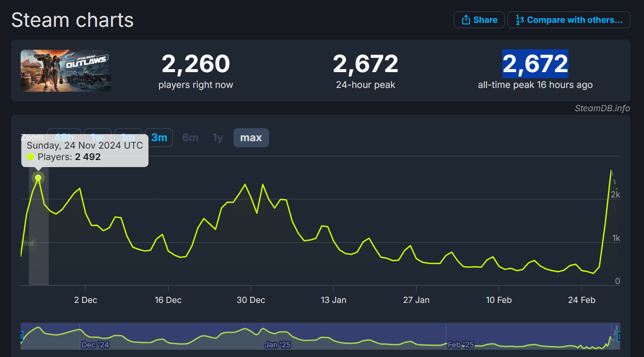Click the 16 Dec axis label
This screenshot has height=357, width=644.
168,300
